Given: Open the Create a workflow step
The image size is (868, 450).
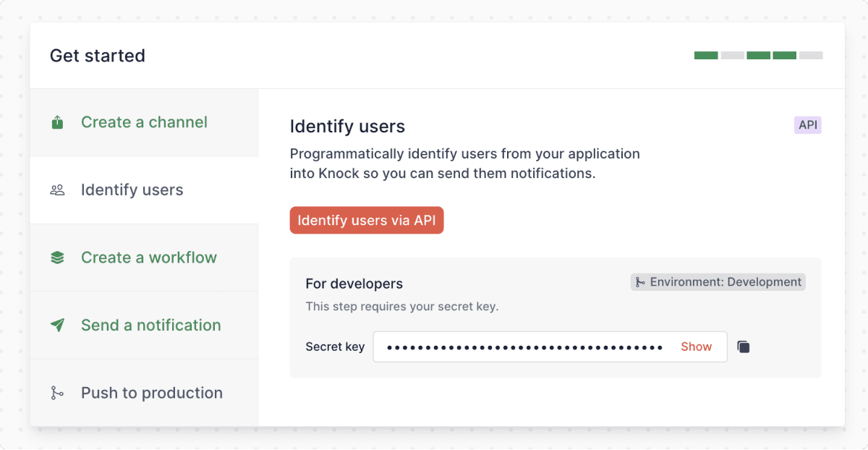Looking at the screenshot, I should [x=148, y=258].
